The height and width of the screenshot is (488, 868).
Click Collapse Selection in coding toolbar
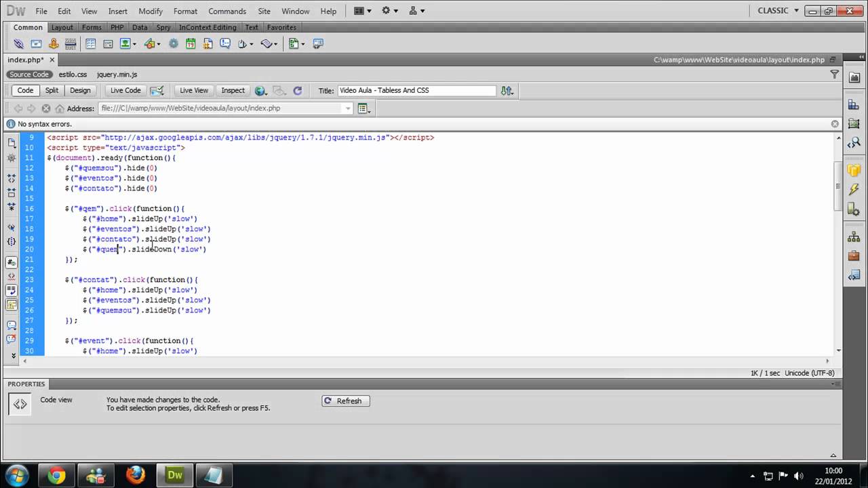[x=12, y=192]
